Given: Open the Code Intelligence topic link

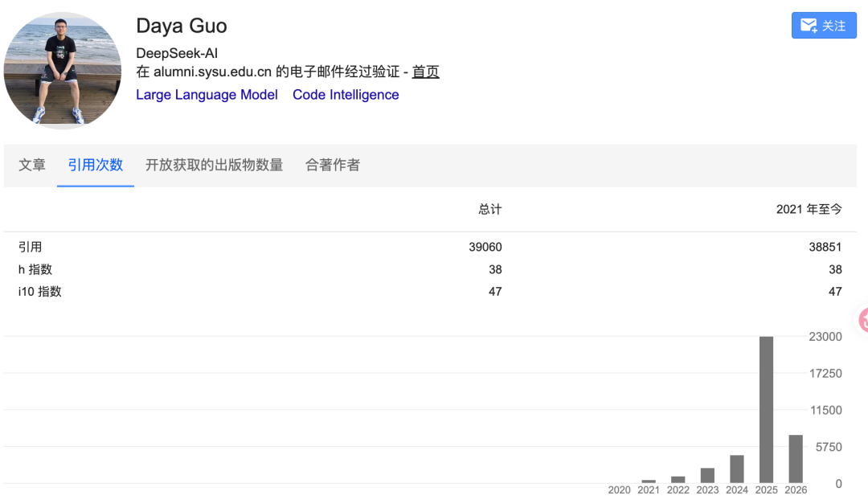Looking at the screenshot, I should (x=346, y=95).
